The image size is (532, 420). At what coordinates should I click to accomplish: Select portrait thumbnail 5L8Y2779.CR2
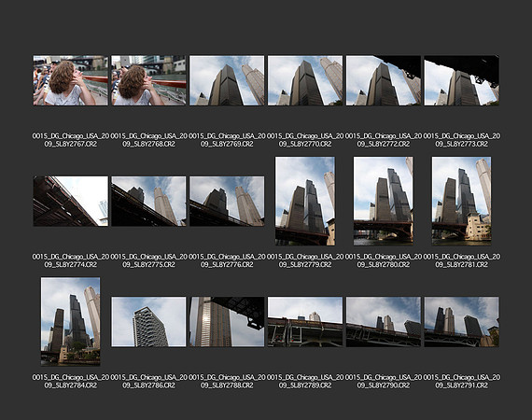[x=305, y=201]
